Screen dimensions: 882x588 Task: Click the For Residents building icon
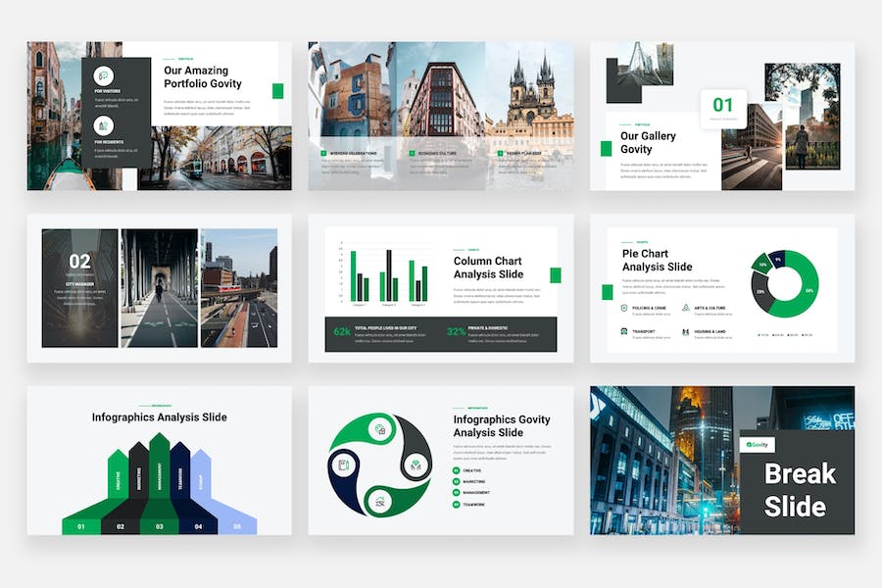pyautogui.click(x=104, y=125)
